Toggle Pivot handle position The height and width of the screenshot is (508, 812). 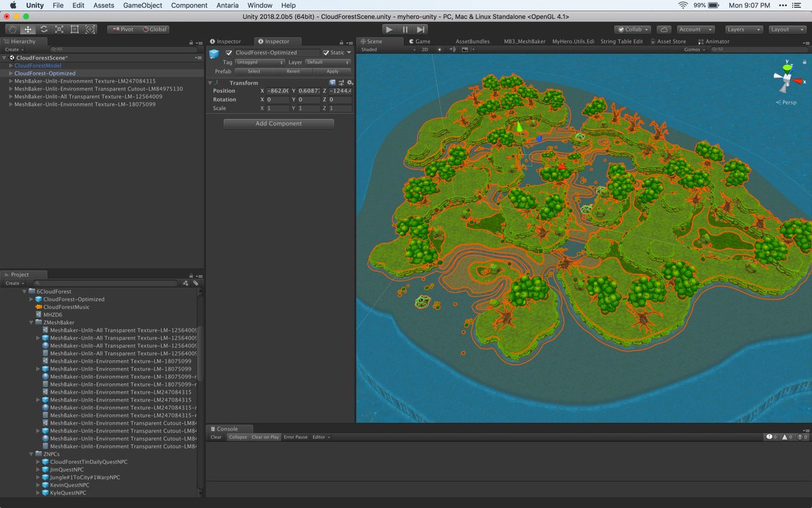coord(122,29)
